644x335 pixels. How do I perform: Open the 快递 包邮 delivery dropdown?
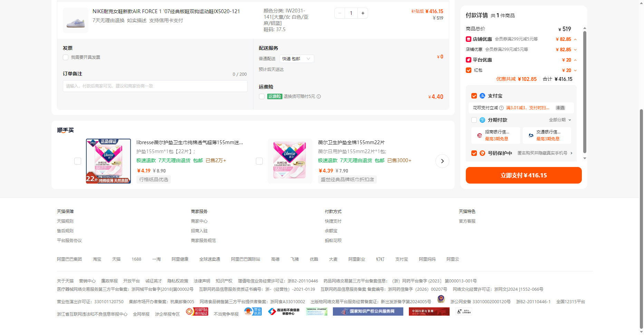(297, 59)
